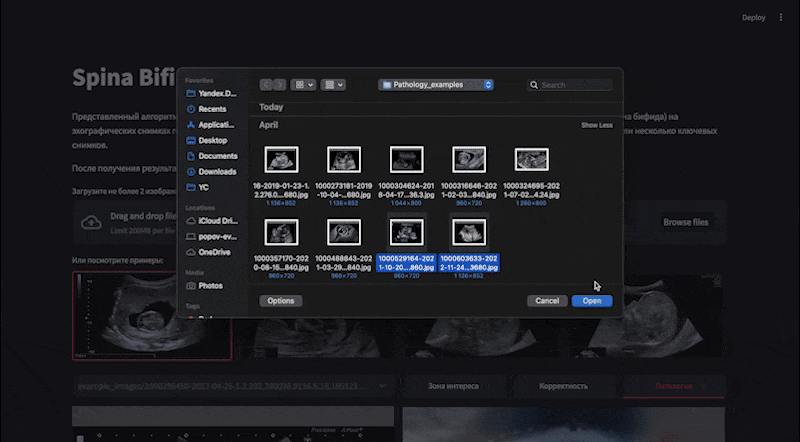Select red-outlined first example ultrasound on page
Screen dimensions: 800x442
point(152,316)
